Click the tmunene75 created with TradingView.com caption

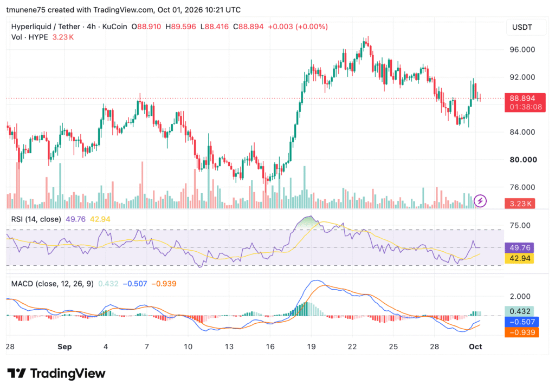(124, 10)
